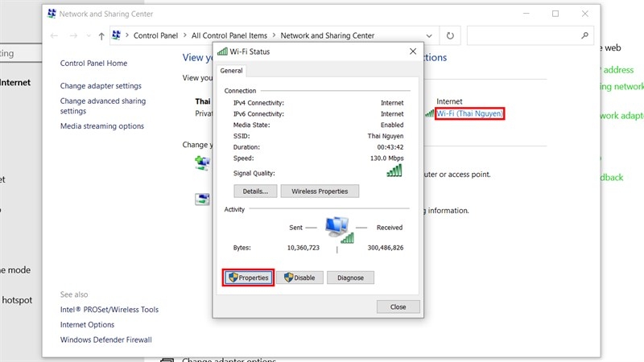Open the Wi-Fi (Thai Nguyen) connection link
The width and height of the screenshot is (644, 362).
470,114
